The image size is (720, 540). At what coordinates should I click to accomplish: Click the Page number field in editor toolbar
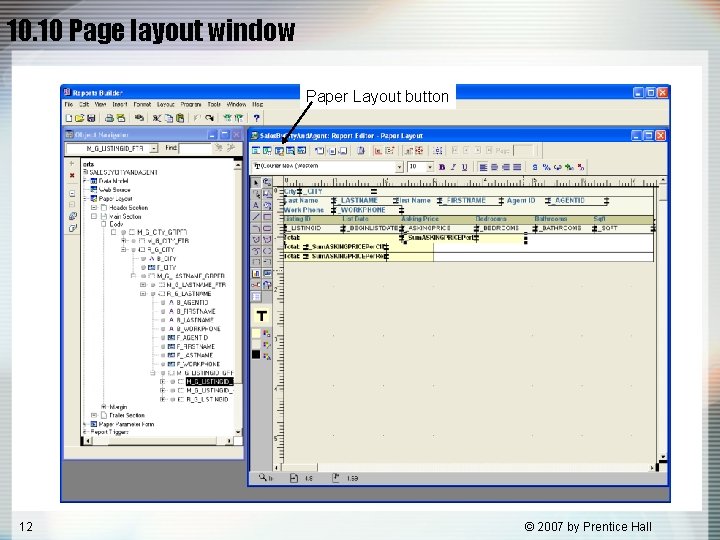[523, 151]
